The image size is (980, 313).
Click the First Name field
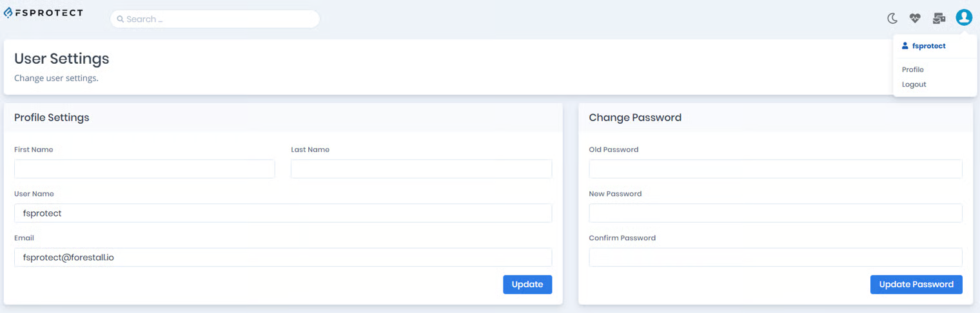point(144,169)
